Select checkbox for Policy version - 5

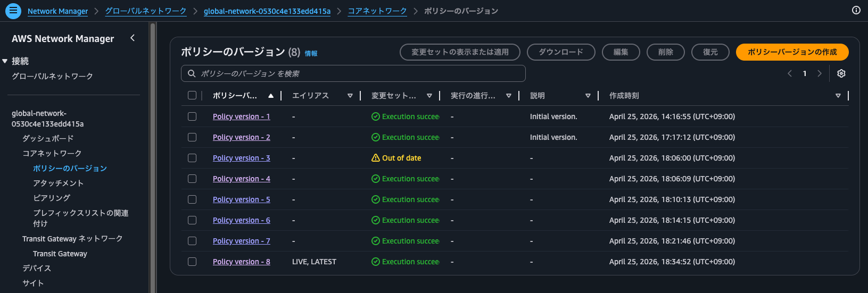pos(192,199)
